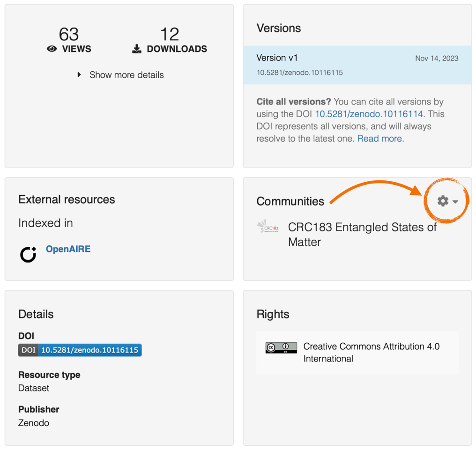Click the download icon beside DOWNLOADS

(137, 49)
